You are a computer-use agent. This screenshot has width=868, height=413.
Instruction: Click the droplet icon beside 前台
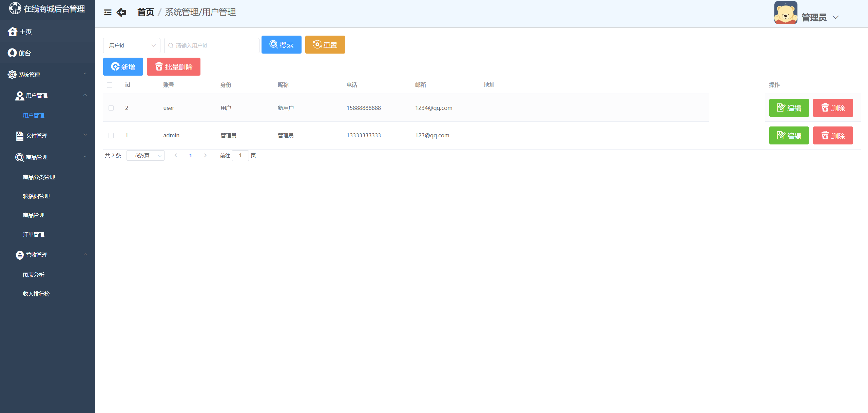click(12, 53)
